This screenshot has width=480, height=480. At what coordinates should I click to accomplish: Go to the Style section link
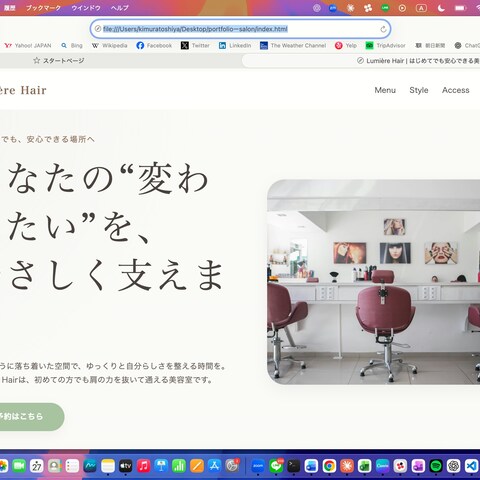tap(419, 90)
